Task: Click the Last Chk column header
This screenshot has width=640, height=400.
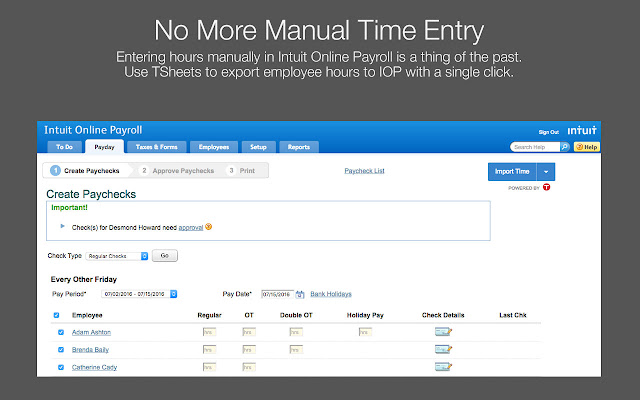Action: click(x=513, y=315)
